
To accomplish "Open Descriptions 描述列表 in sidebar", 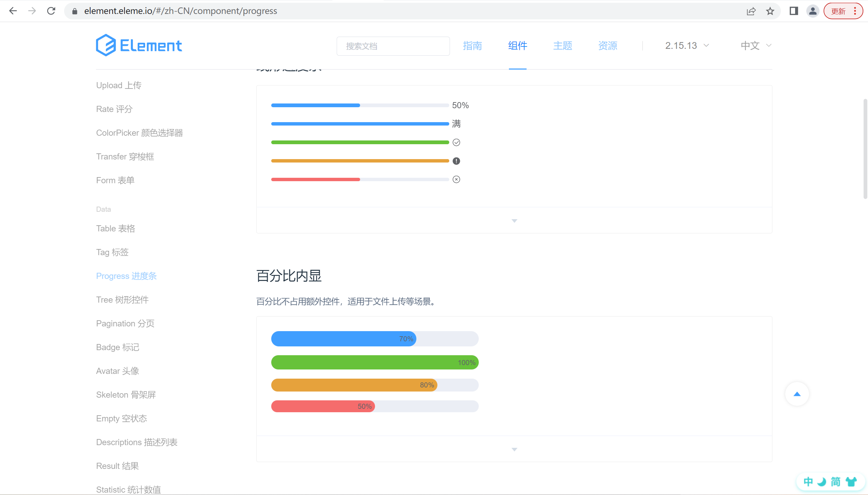I will point(137,443).
